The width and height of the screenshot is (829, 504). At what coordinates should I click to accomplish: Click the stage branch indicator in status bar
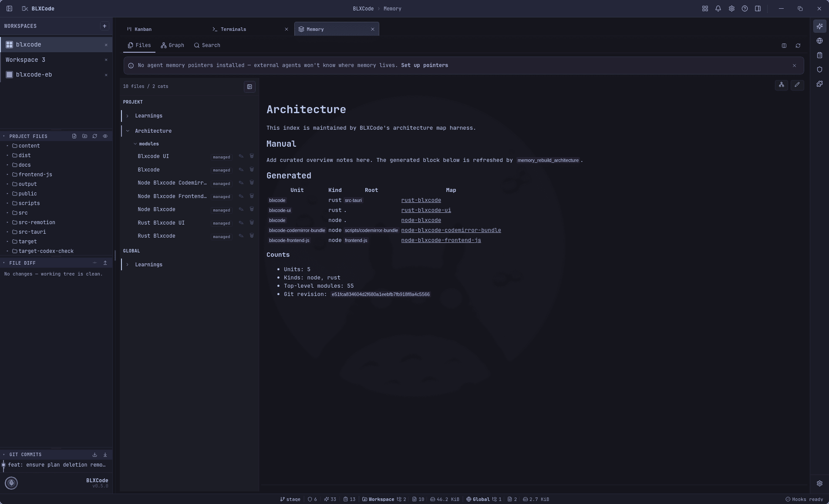tap(290, 499)
